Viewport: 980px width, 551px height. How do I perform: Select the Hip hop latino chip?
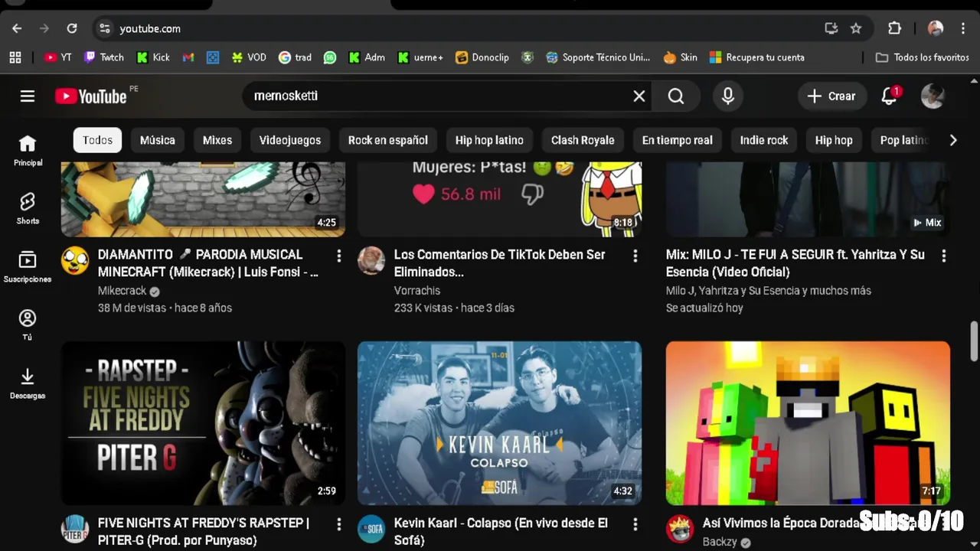(489, 140)
